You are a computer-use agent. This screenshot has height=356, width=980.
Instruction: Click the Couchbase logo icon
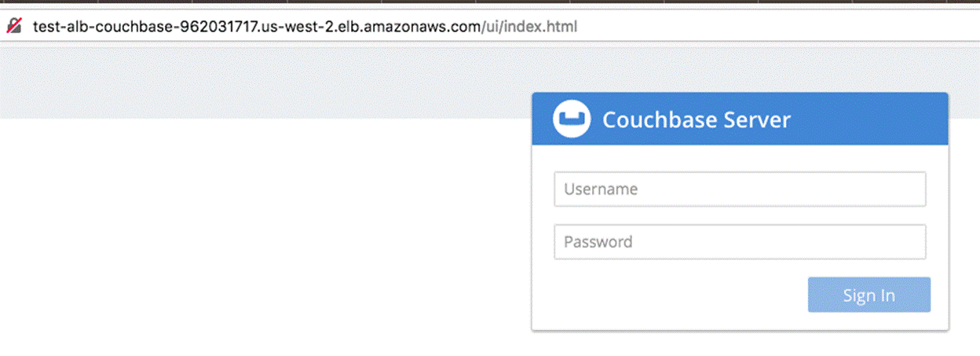pos(571,119)
